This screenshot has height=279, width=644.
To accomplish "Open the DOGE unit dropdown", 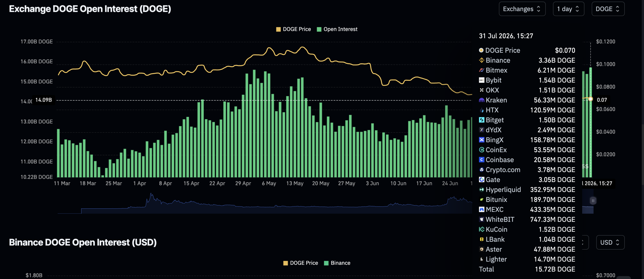I will click(608, 9).
